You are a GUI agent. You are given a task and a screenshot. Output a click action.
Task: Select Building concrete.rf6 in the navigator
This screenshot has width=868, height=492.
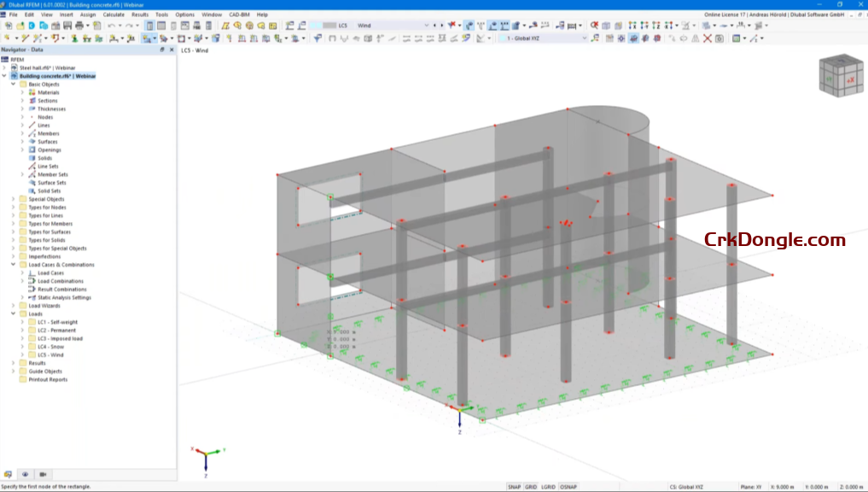[57, 76]
